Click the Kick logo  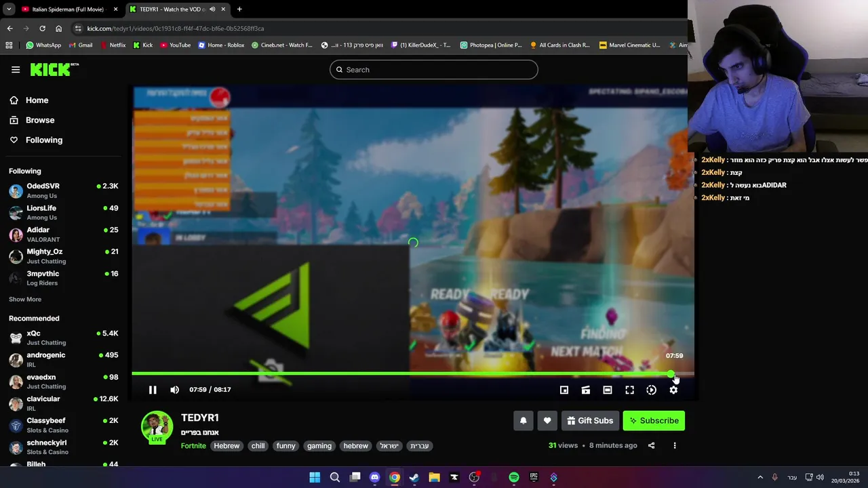pos(54,69)
